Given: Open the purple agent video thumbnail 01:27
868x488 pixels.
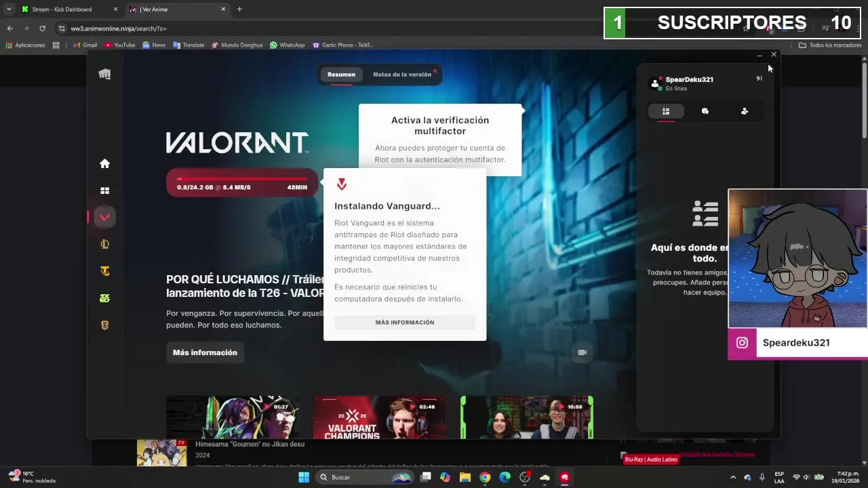Looking at the screenshot, I should tap(233, 418).
